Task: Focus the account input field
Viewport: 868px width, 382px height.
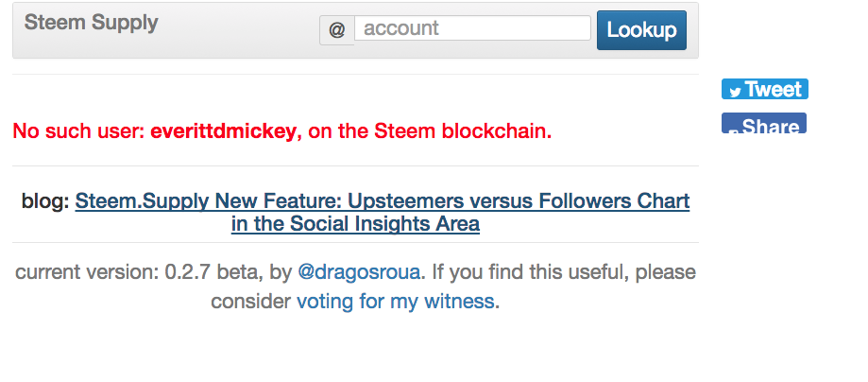Action: [x=473, y=27]
